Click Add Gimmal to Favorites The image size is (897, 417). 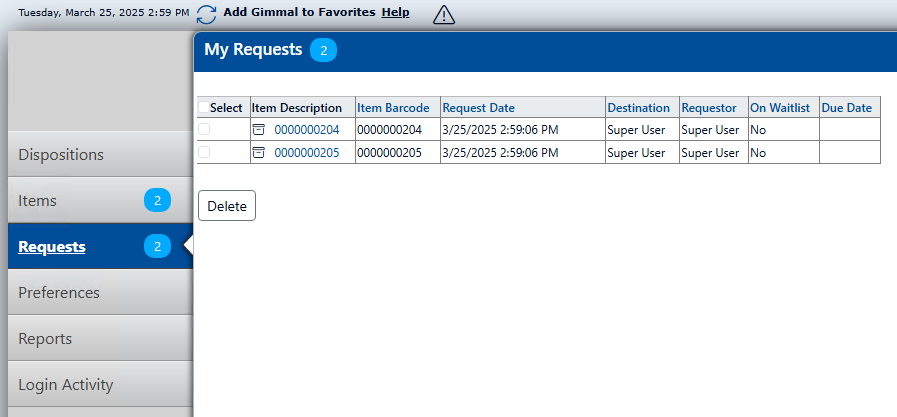(x=299, y=12)
